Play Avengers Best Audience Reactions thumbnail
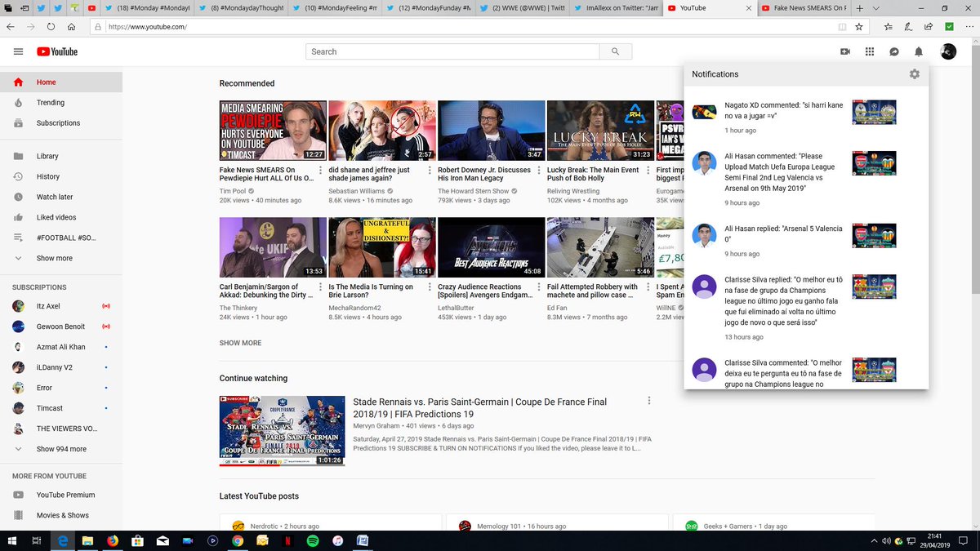This screenshot has width=980, height=551. click(491, 247)
